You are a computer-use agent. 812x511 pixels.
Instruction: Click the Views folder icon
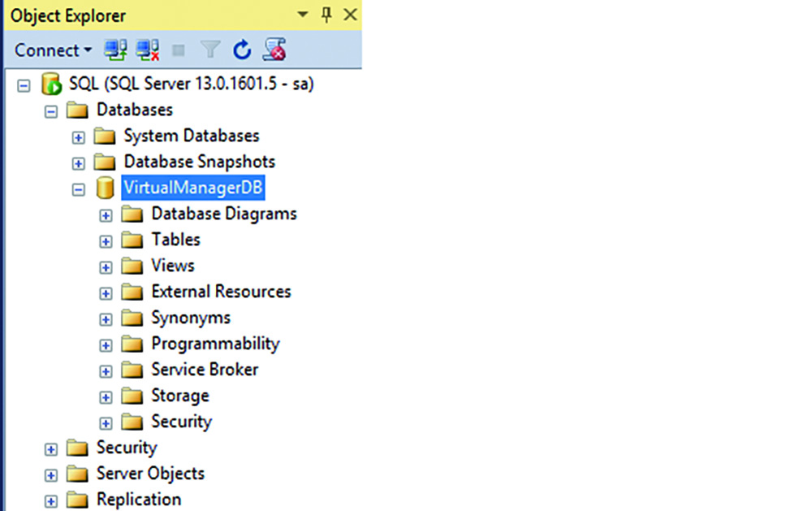click(x=132, y=266)
